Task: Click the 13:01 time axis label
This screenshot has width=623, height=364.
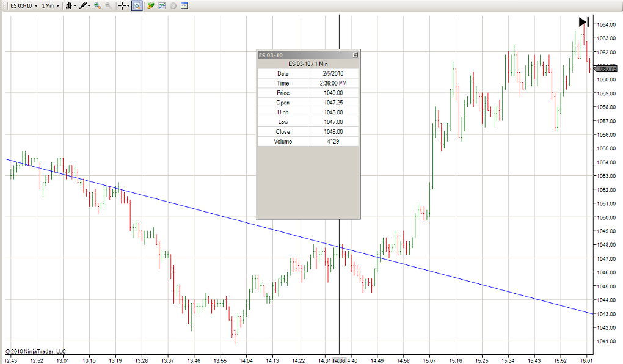Action: (x=63, y=360)
